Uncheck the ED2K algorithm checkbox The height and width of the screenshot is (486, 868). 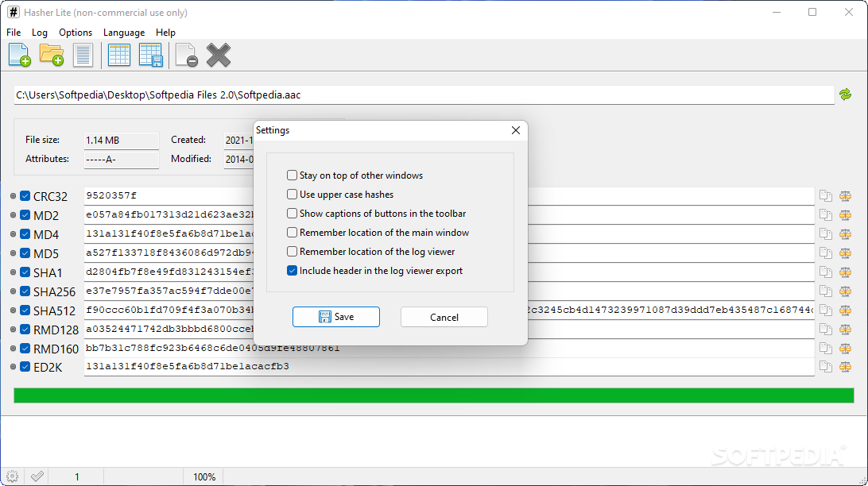click(x=25, y=367)
